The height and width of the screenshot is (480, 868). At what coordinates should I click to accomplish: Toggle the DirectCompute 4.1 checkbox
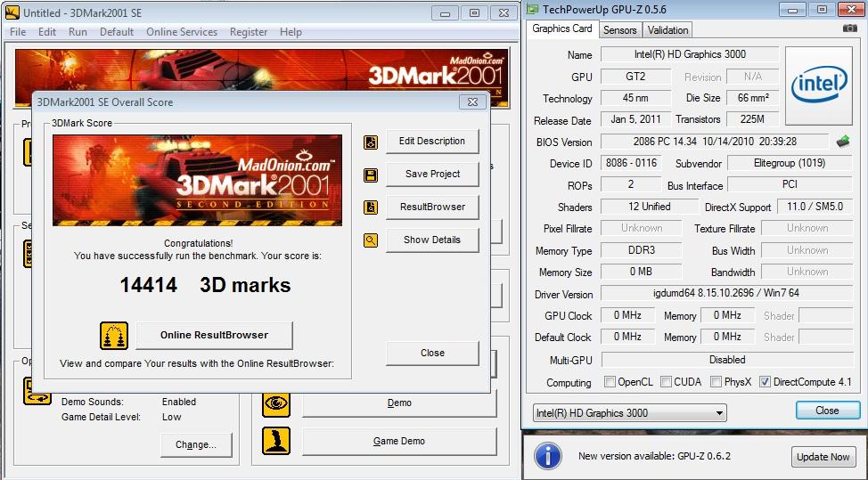pyautogui.click(x=765, y=382)
